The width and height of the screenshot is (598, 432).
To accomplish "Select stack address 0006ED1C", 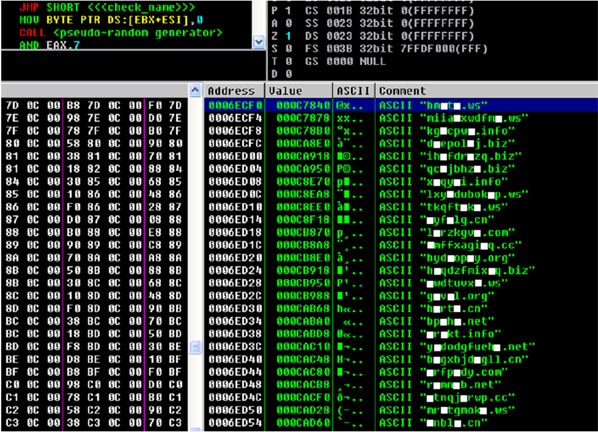I will (235, 245).
